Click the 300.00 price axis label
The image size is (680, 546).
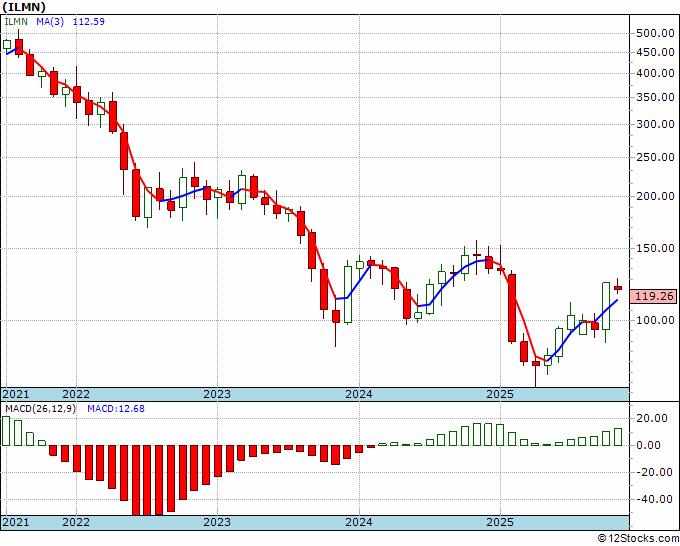point(655,124)
